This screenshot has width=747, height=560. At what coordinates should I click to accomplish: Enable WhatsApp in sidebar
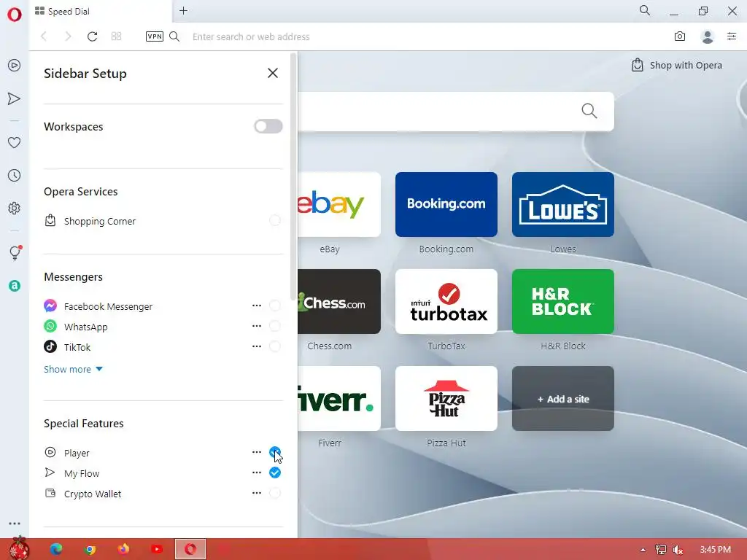(x=275, y=326)
